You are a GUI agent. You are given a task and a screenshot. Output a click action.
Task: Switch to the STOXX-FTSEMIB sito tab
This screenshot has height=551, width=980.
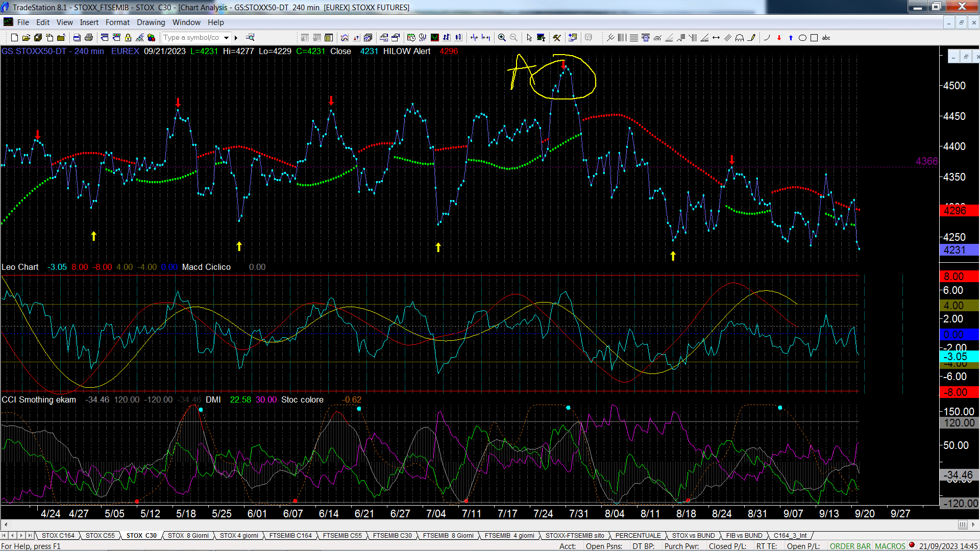pyautogui.click(x=574, y=535)
